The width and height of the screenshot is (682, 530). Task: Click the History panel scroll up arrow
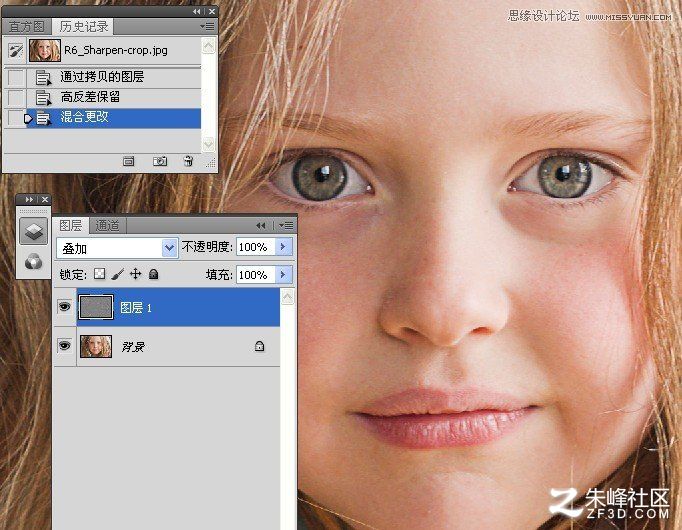coord(209,46)
